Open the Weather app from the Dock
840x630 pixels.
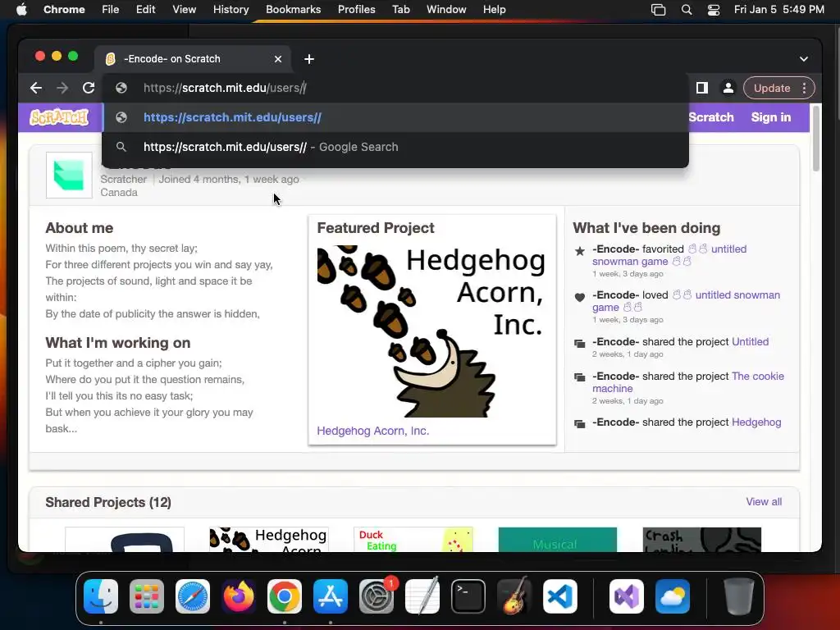[673, 596]
